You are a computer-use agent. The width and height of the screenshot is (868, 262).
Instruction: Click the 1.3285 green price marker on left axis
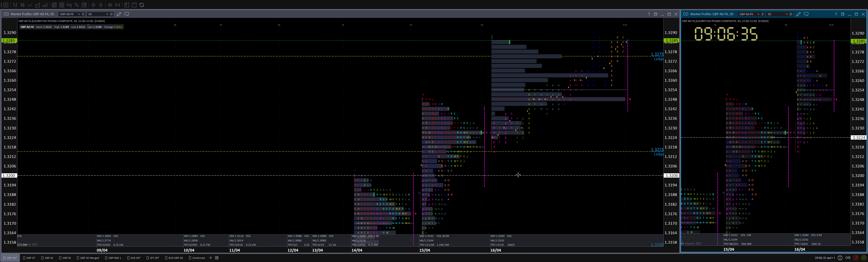click(9, 41)
